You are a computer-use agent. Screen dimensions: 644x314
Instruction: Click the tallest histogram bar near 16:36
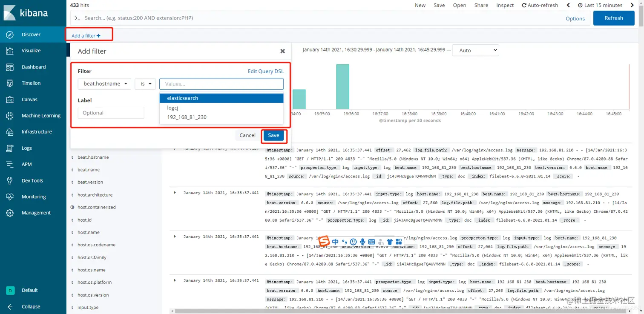click(342, 86)
